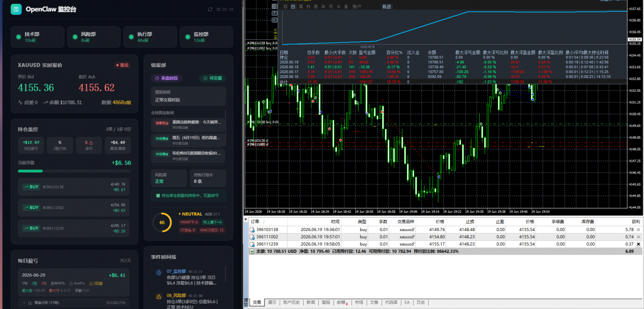The height and width of the screenshot is (309, 644).
Task: Close order 396111239 with the X
Action: pyautogui.click(x=638, y=244)
